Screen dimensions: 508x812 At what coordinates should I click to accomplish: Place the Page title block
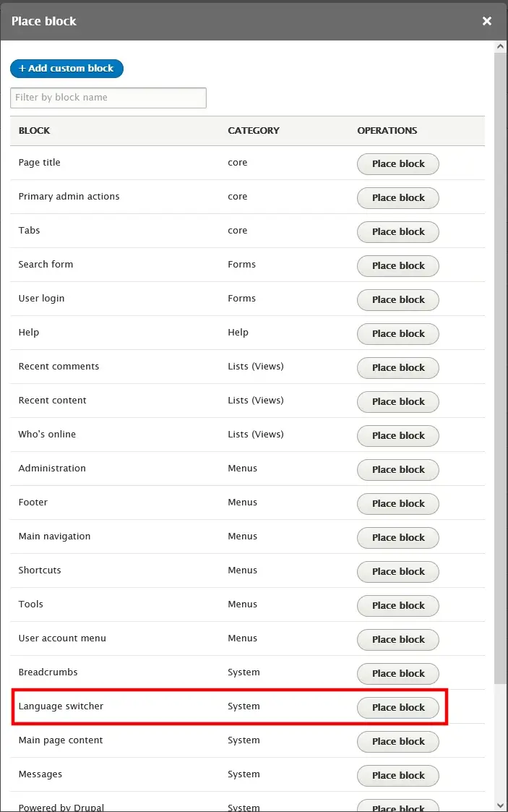tap(398, 164)
